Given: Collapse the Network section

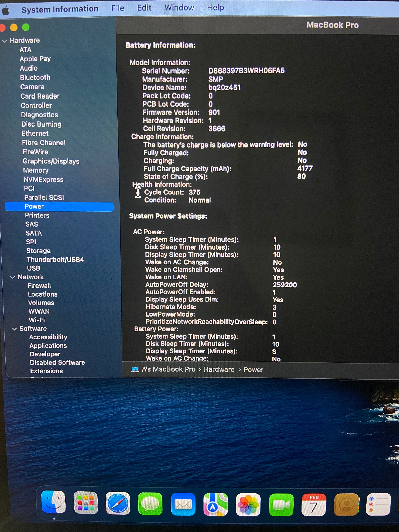Looking at the screenshot, I should tap(13, 277).
